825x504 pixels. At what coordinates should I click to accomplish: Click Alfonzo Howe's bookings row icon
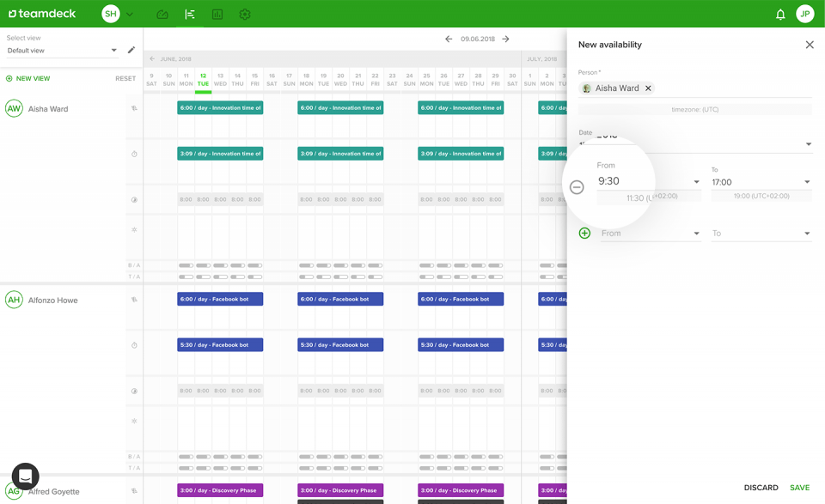coord(134,300)
